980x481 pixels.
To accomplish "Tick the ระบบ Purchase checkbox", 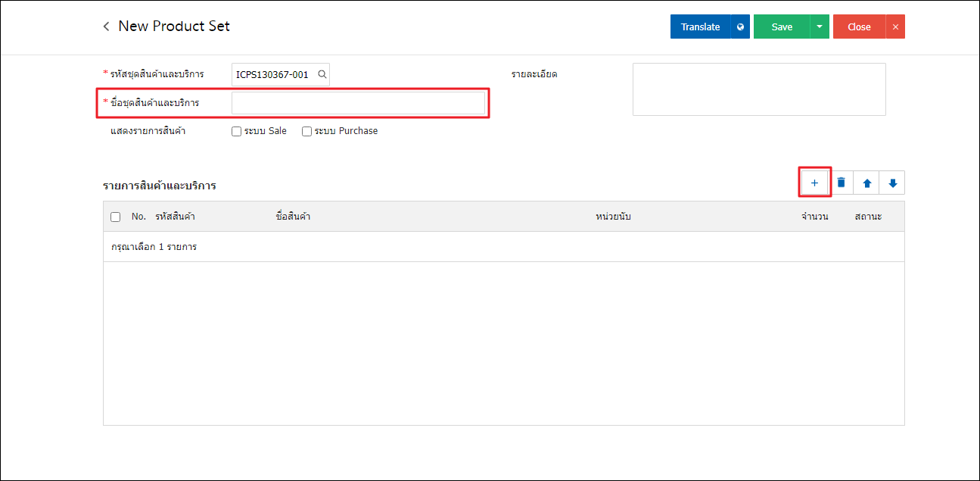I will point(306,131).
